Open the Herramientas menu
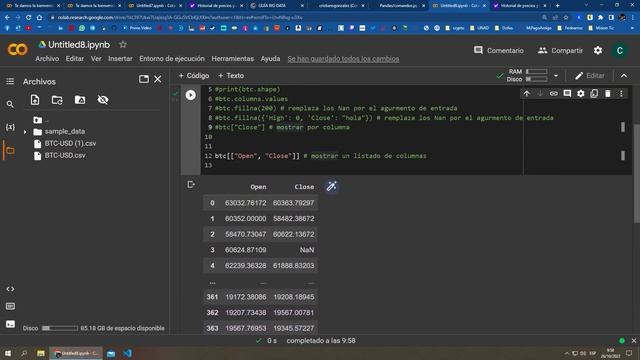This screenshot has width=640, height=360. tap(233, 59)
